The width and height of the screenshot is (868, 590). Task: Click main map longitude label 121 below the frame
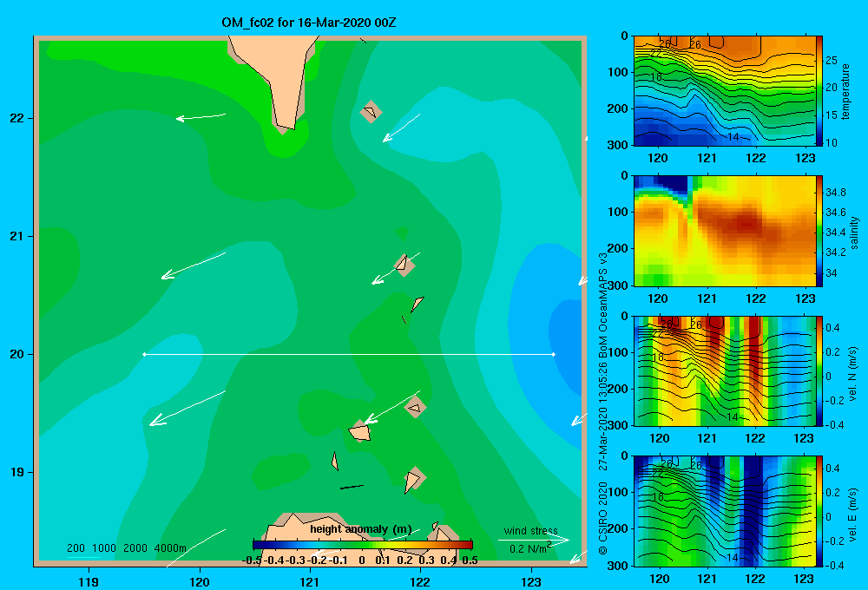point(310,581)
